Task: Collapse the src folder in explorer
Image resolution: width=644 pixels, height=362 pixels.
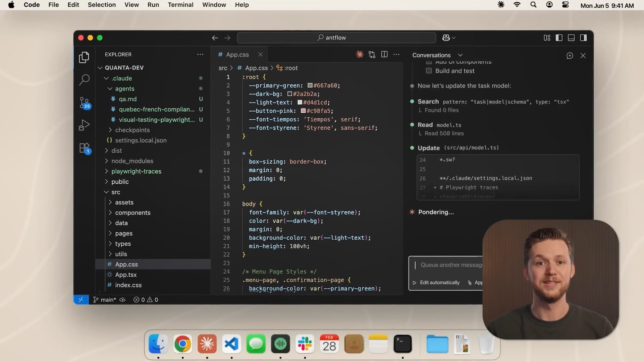Action: (115, 192)
